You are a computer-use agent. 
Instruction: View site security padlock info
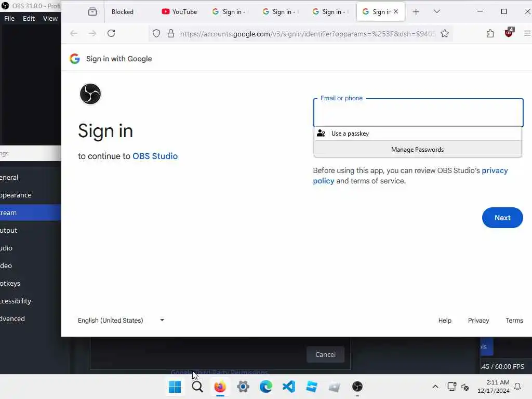point(171,34)
